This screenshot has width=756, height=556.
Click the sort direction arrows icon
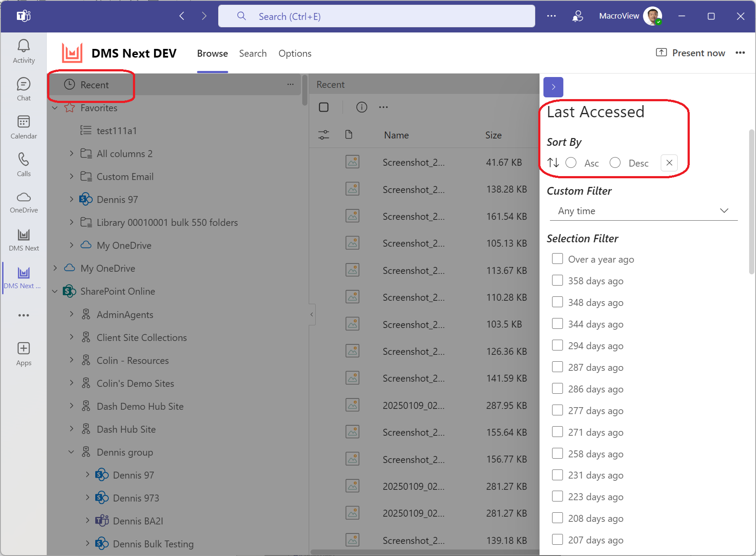(x=553, y=163)
